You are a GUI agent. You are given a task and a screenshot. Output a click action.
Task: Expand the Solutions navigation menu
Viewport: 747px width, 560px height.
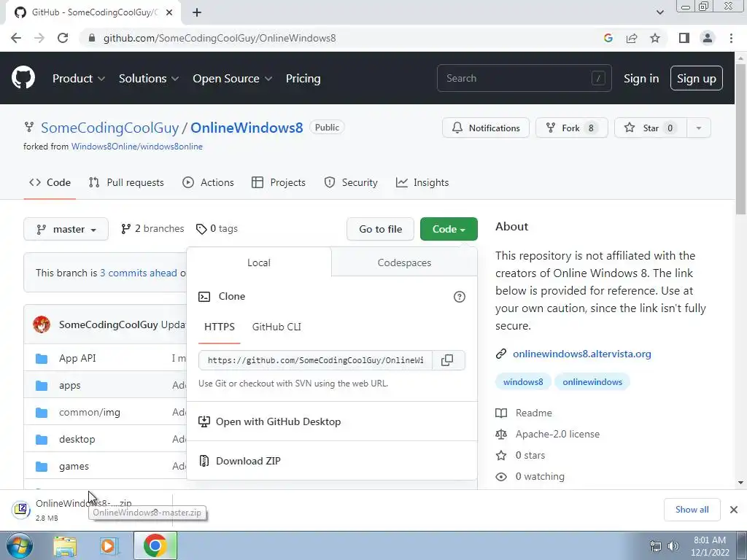149,79
